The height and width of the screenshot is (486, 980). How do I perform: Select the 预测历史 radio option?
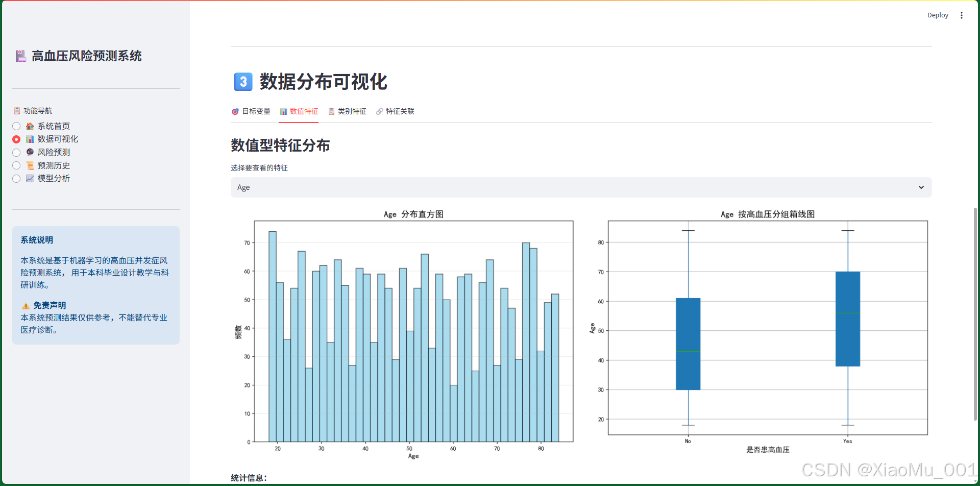tap(16, 165)
